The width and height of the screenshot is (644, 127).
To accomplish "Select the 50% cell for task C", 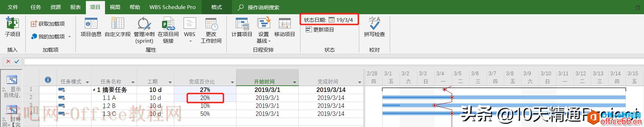I will coord(205,114).
